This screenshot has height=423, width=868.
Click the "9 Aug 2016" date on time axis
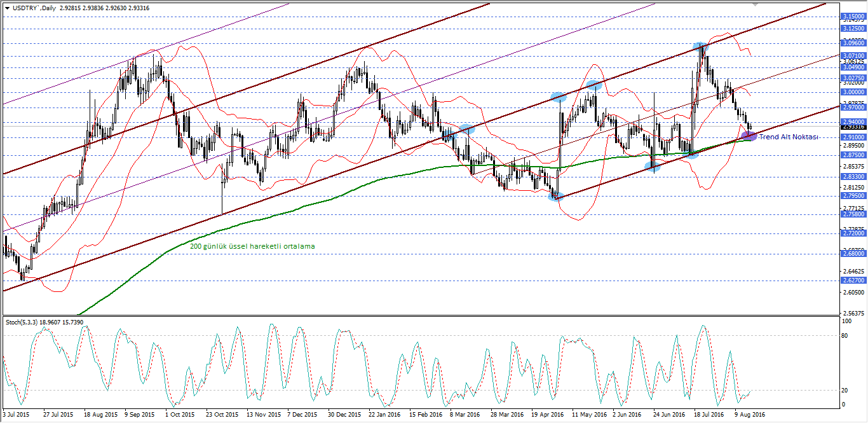tap(750, 414)
